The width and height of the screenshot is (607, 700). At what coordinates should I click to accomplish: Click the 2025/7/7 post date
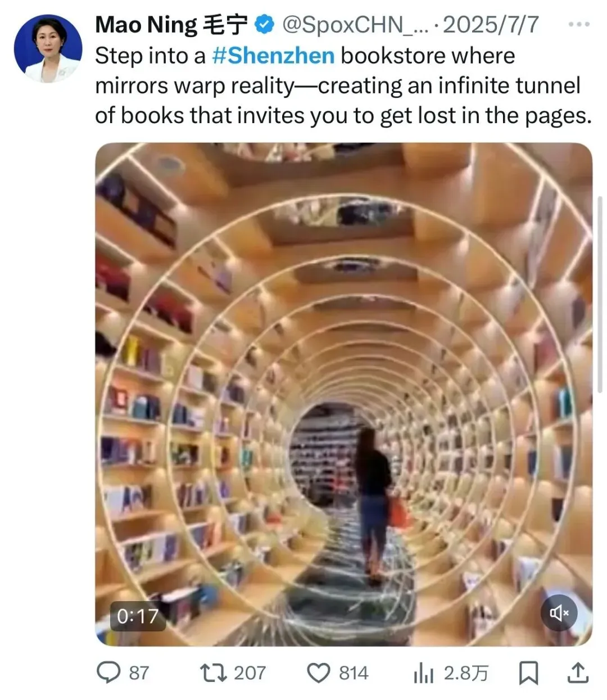pyautogui.click(x=491, y=25)
